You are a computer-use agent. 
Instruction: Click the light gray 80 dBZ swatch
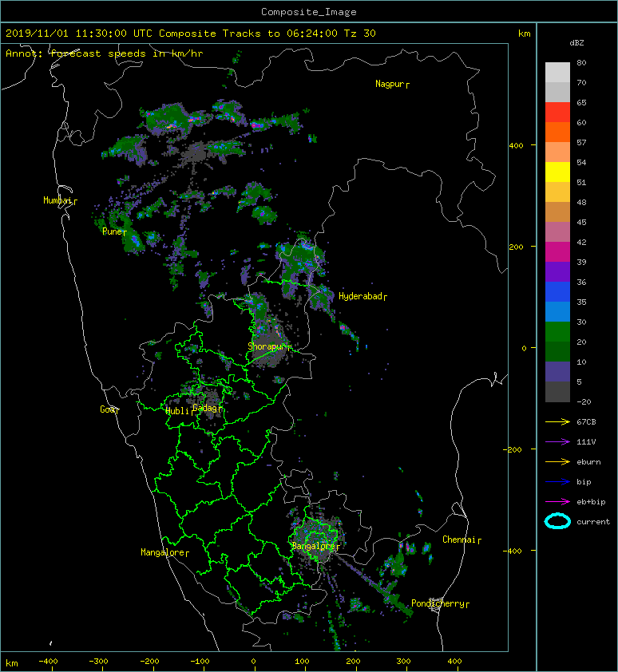tap(557, 72)
